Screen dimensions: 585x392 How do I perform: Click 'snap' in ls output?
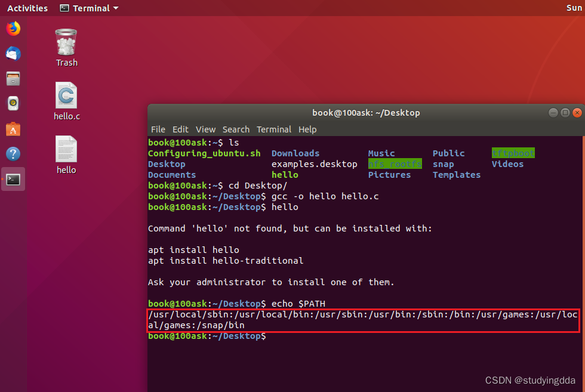(x=443, y=164)
